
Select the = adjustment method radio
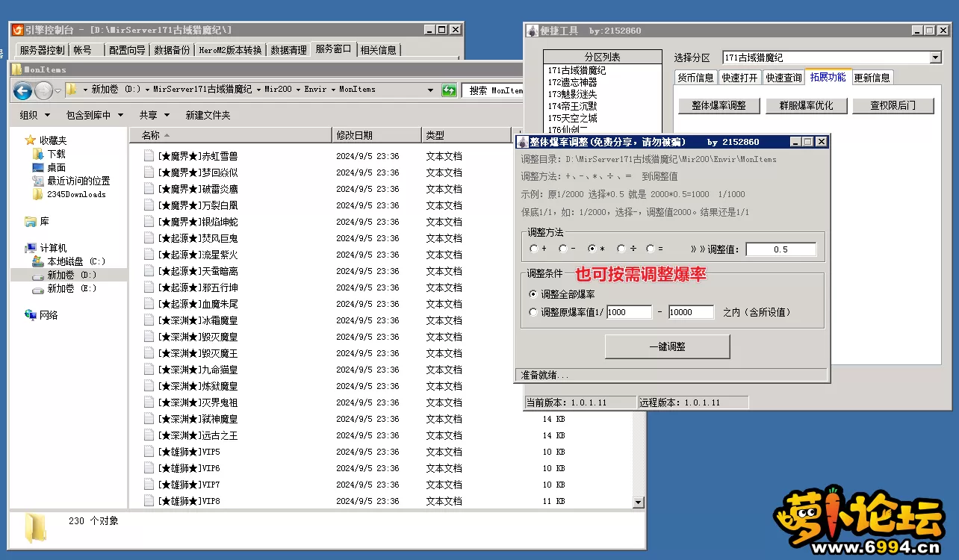click(x=651, y=249)
